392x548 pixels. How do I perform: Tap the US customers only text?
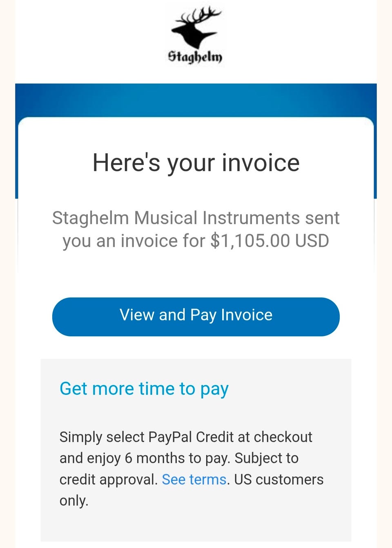tap(192, 490)
